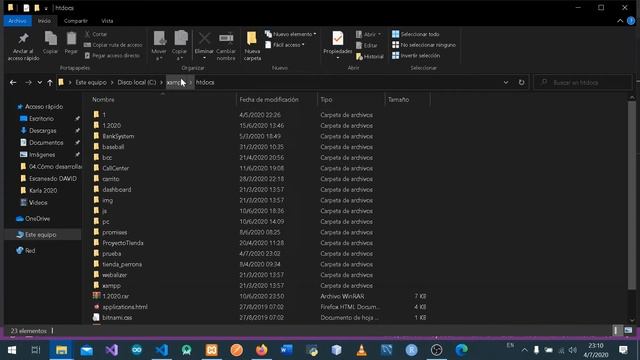Select Red in the navigation pane
This screenshot has height=360, width=640.
[30, 251]
